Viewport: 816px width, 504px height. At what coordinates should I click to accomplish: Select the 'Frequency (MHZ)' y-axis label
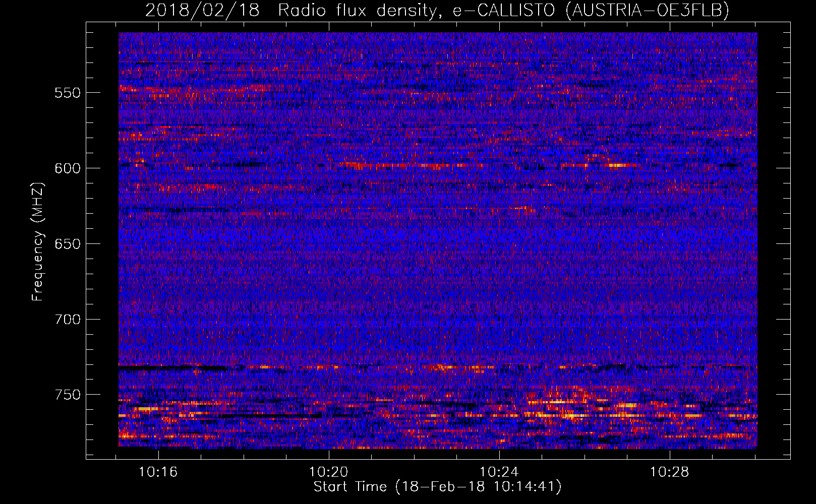point(38,242)
